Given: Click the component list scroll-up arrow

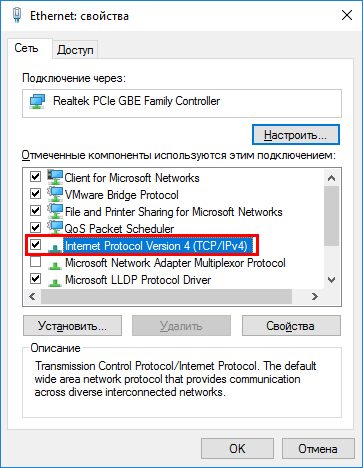Looking at the screenshot, I should tap(331, 178).
